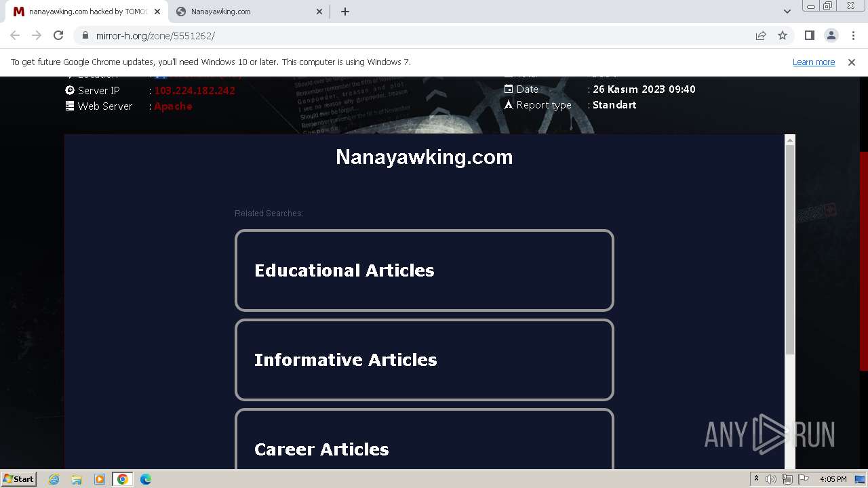Click the Nanayawking.com page heading
This screenshot has height=488, width=868.
[x=424, y=157]
